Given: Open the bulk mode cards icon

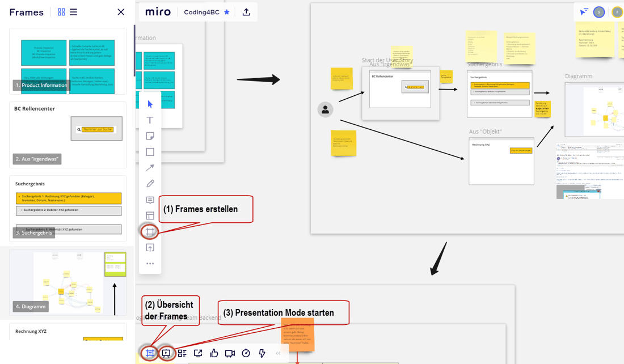Looking at the screenshot, I should (x=182, y=353).
